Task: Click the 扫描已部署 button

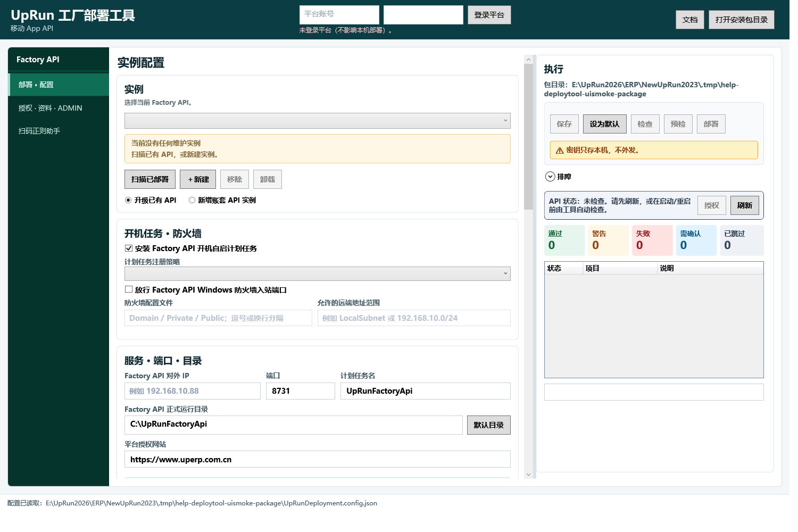Action: pos(150,179)
